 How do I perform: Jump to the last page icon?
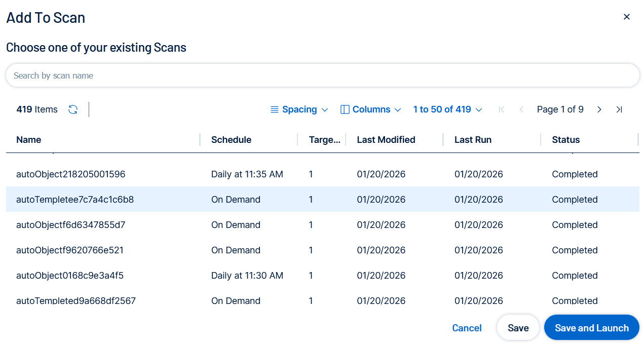tap(619, 109)
